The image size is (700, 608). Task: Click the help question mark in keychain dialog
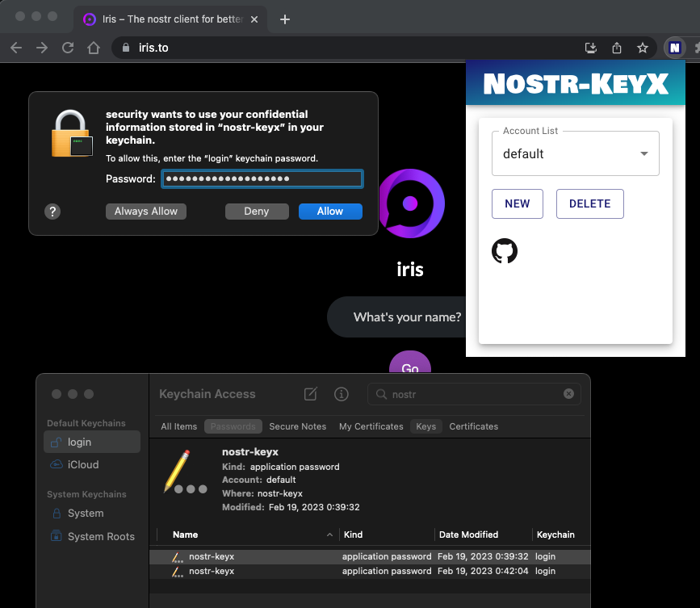pyautogui.click(x=52, y=212)
